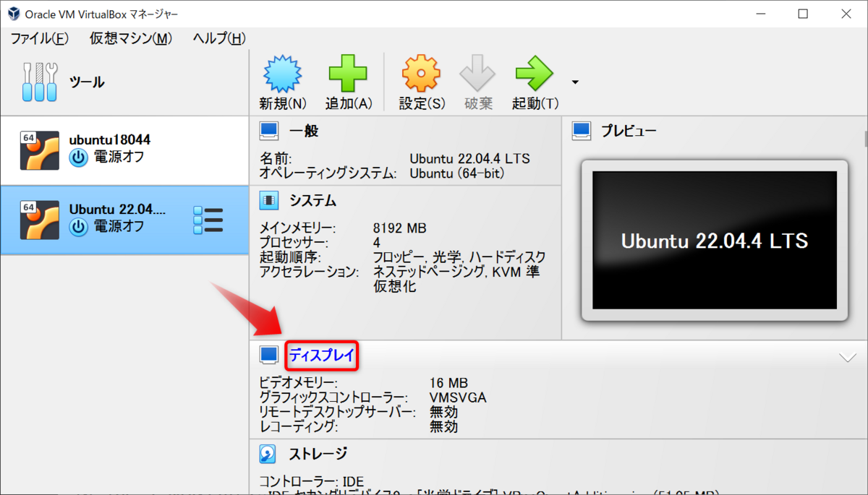
Task: Select the ubuntu18044 virtual machine
Action: coord(124,150)
